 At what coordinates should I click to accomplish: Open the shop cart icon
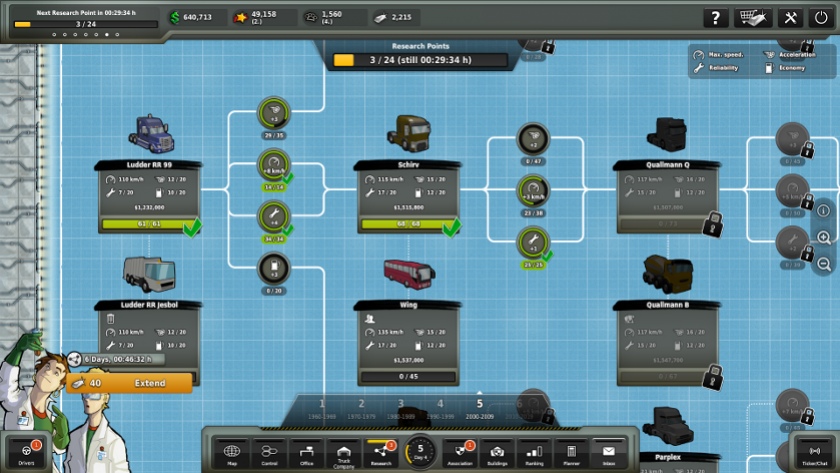(x=753, y=18)
